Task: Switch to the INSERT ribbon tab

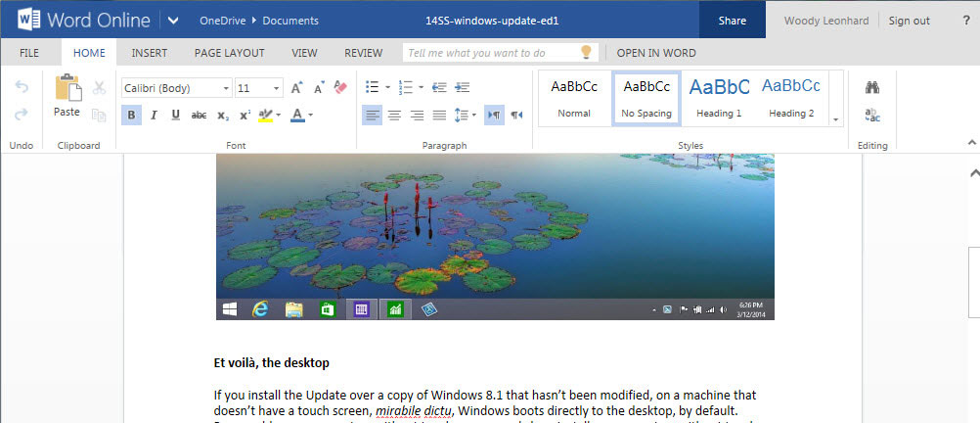Action: [149, 53]
